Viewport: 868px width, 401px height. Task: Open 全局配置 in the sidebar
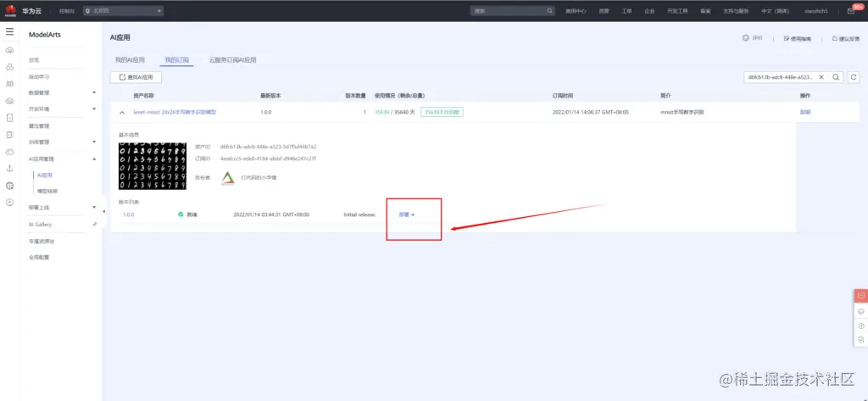coord(39,257)
